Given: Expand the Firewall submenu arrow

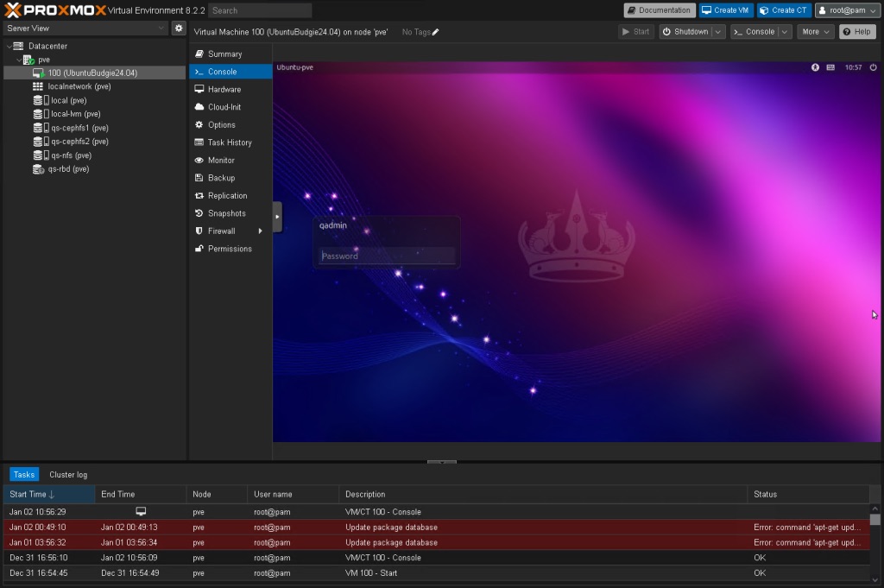Looking at the screenshot, I should (x=260, y=231).
